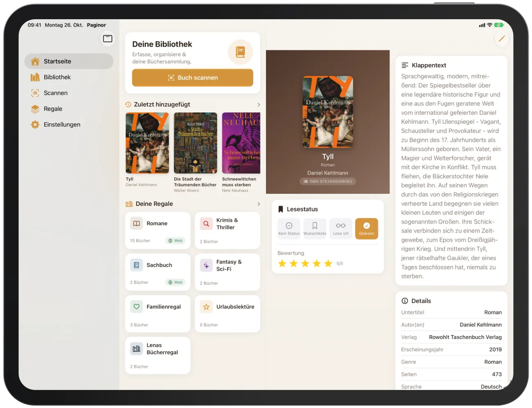Click the shelf icon beside Deine Regale

(x=129, y=204)
